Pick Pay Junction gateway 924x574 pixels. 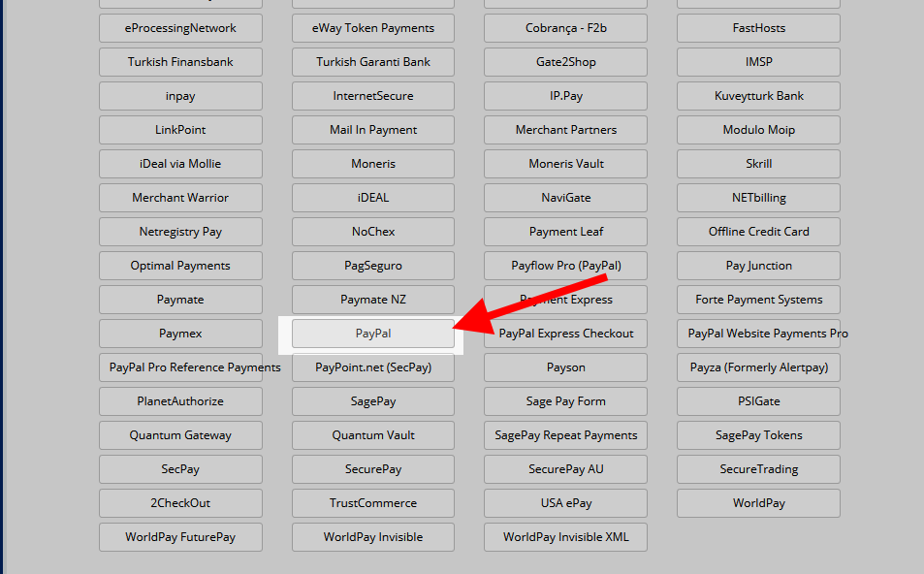click(758, 266)
